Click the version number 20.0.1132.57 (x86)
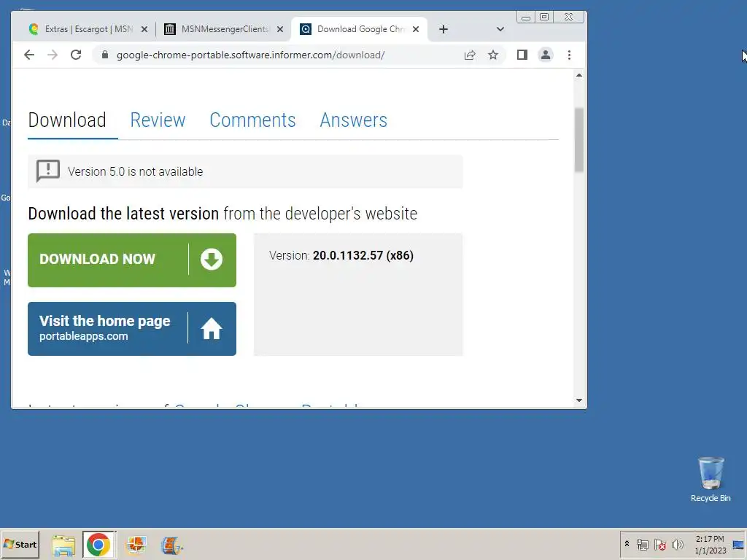Viewport: 747px width, 560px height. click(x=363, y=256)
